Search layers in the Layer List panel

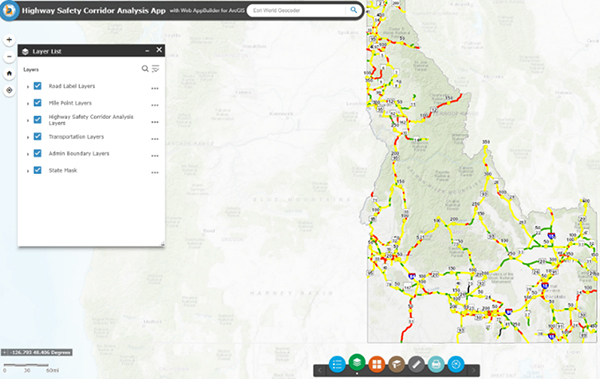click(145, 69)
